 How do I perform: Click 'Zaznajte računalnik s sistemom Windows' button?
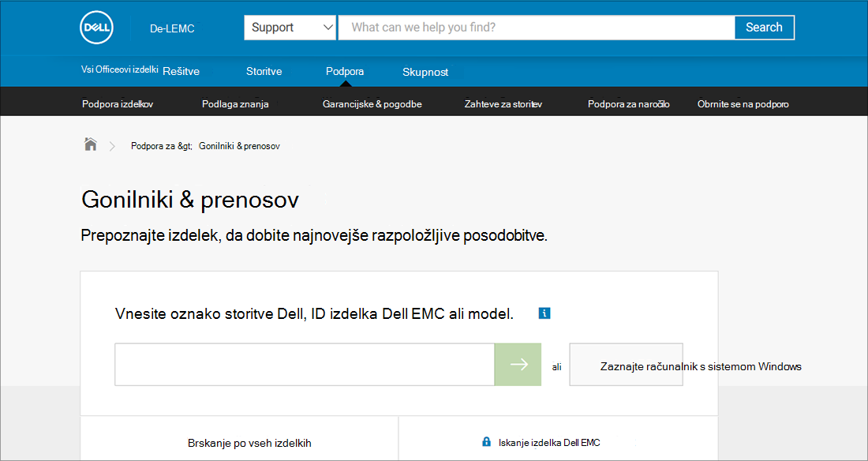pyautogui.click(x=626, y=364)
